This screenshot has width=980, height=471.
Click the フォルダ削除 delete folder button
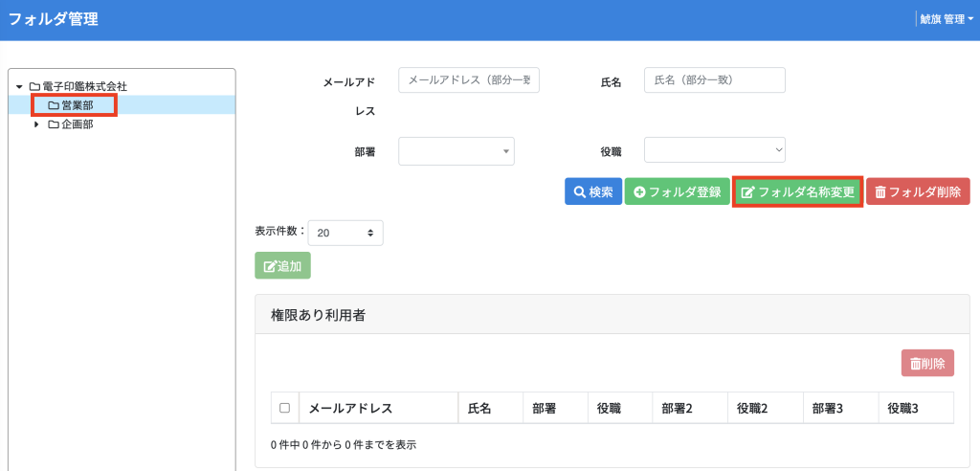click(x=918, y=192)
